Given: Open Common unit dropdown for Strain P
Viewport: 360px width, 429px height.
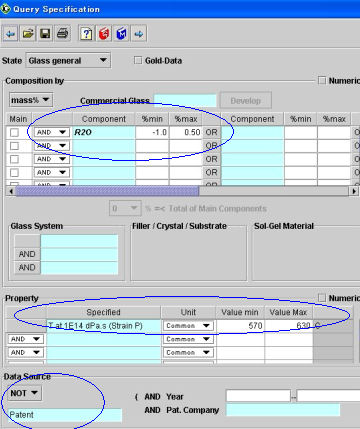Looking at the screenshot, I should 188,326.
